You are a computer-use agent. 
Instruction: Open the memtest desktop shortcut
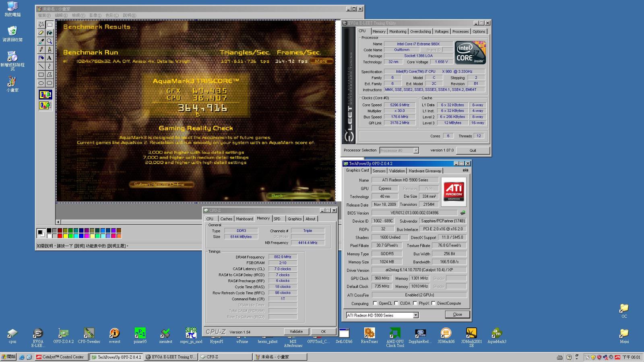point(165,335)
